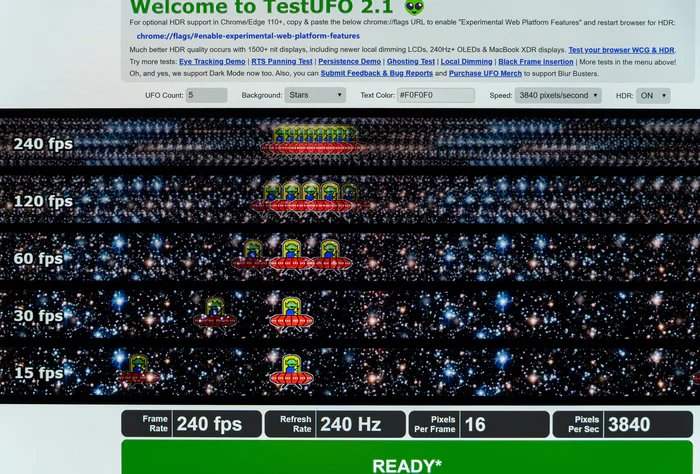This screenshot has height=474, width=700.
Task: Click the UFO Count input field
Action: point(206,95)
